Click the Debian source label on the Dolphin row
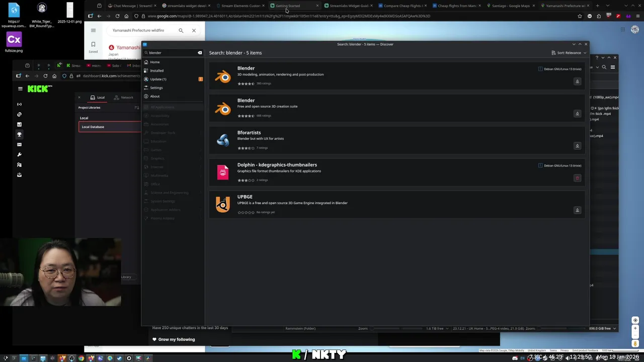 [559, 165]
